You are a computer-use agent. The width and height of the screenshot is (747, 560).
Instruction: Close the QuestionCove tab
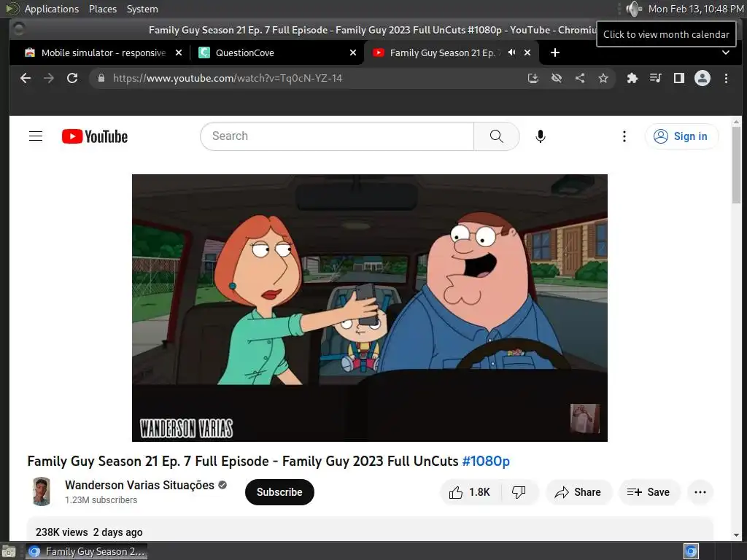coord(353,52)
